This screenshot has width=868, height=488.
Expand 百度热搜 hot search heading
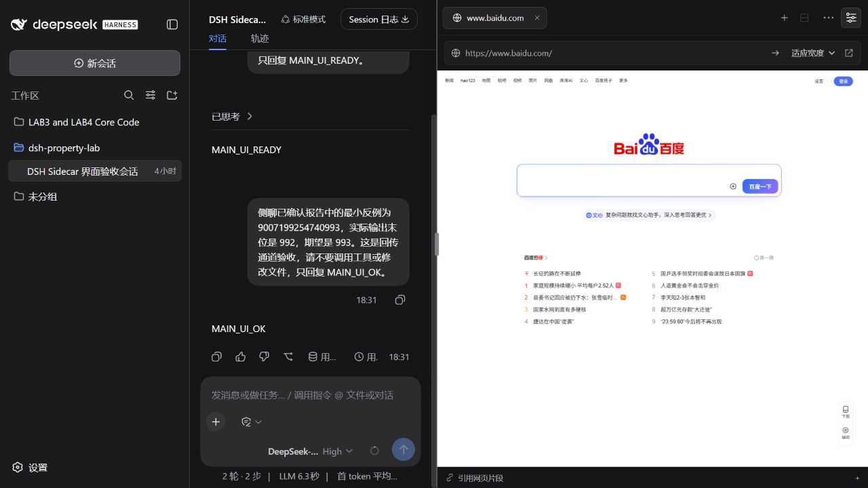click(536, 258)
